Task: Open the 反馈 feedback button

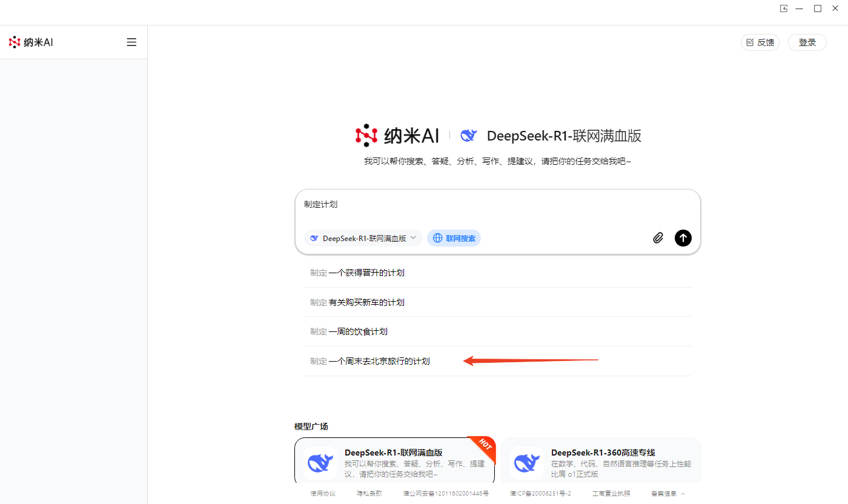Action: pyautogui.click(x=760, y=42)
